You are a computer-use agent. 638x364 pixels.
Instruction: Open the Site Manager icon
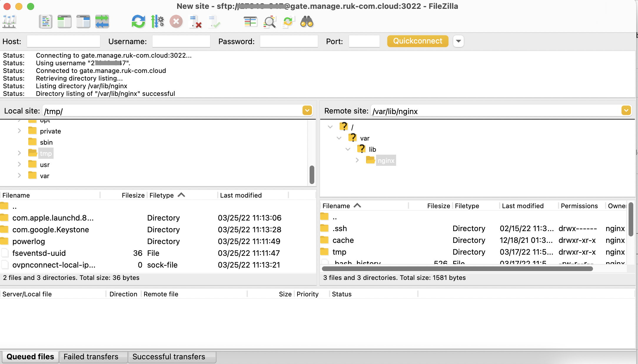coord(9,22)
